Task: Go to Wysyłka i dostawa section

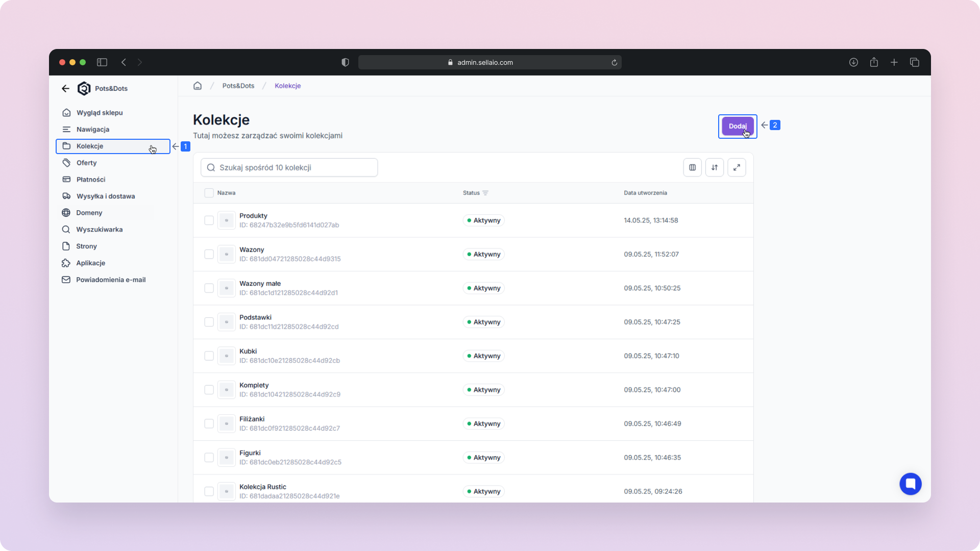Action: pyautogui.click(x=105, y=196)
